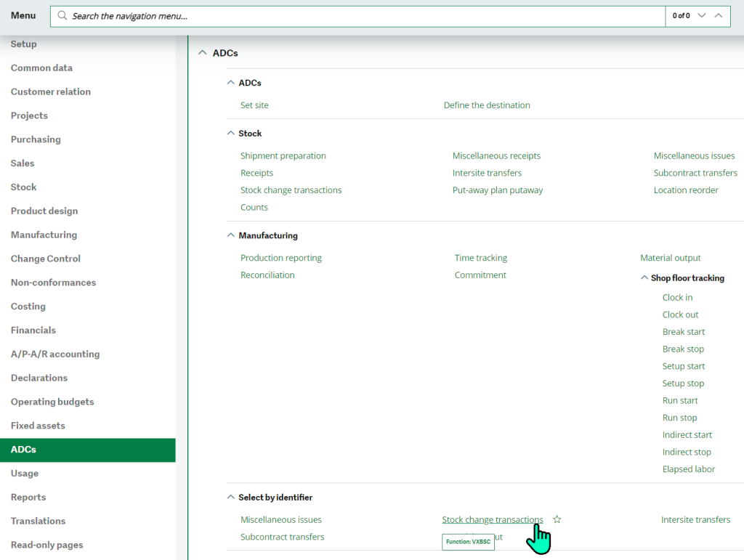Open Intersite transfers under Select by identifier
The height and width of the screenshot is (560, 744).
[695, 520]
